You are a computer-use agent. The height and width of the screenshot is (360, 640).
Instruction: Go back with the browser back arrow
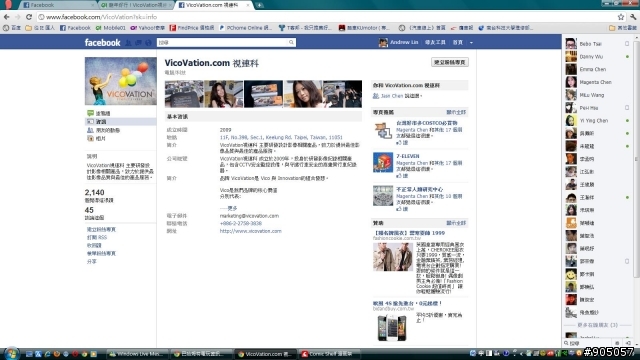tap(7, 17)
